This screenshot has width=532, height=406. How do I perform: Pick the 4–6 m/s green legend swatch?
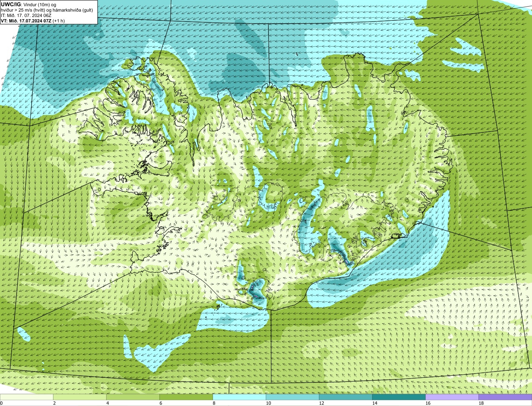[133, 397]
